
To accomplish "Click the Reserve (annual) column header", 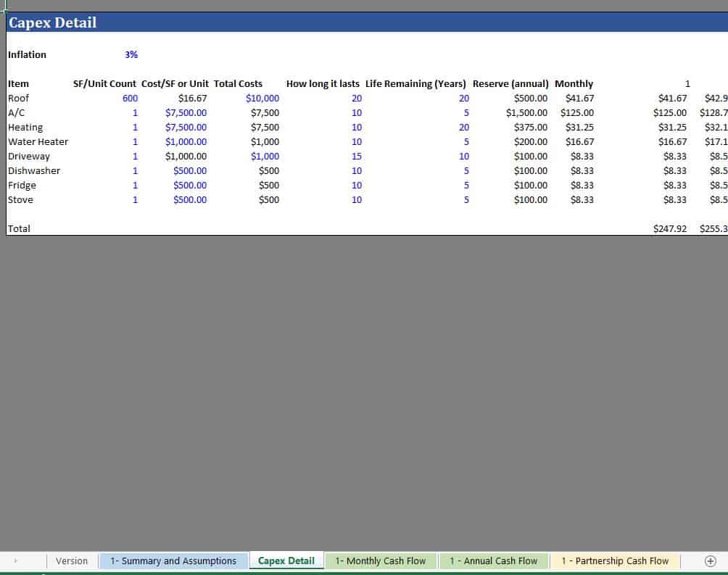I will 510,83.
